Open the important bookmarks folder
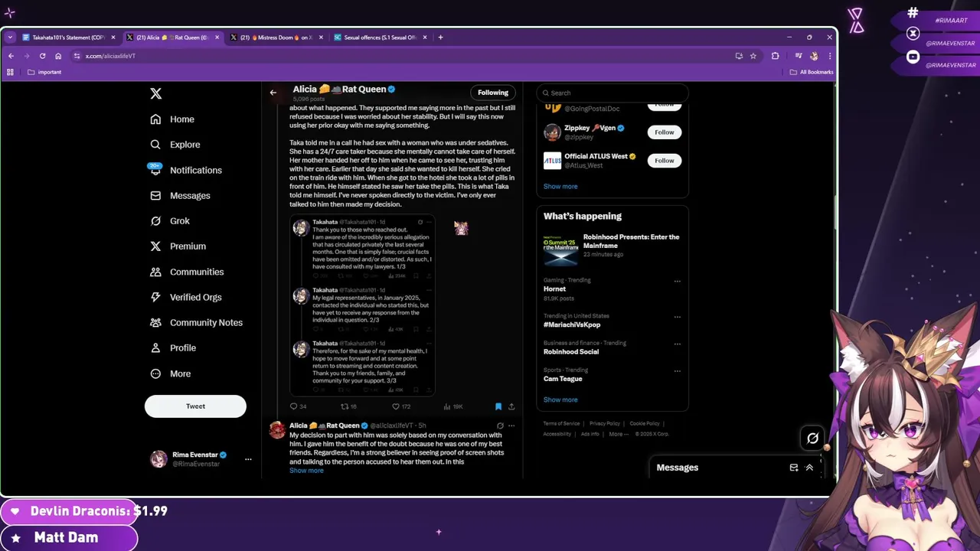 44,72
